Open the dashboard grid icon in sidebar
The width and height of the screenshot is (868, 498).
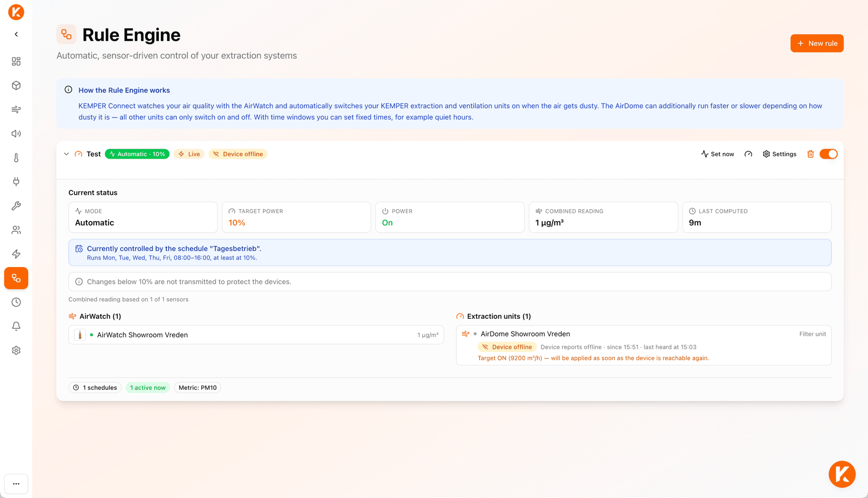pyautogui.click(x=16, y=61)
